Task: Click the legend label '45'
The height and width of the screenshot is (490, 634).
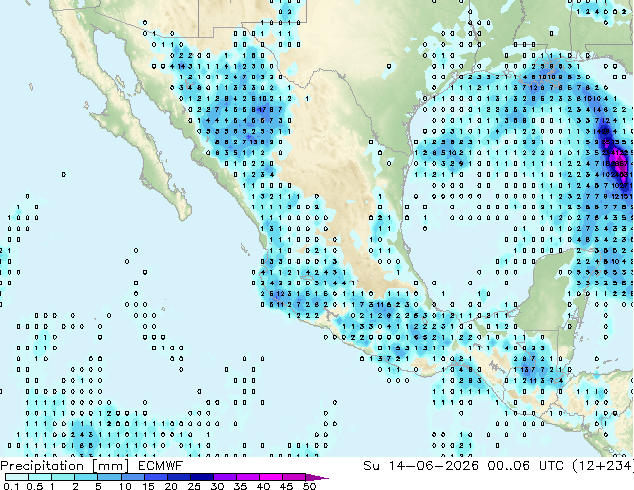Action: click(286, 486)
